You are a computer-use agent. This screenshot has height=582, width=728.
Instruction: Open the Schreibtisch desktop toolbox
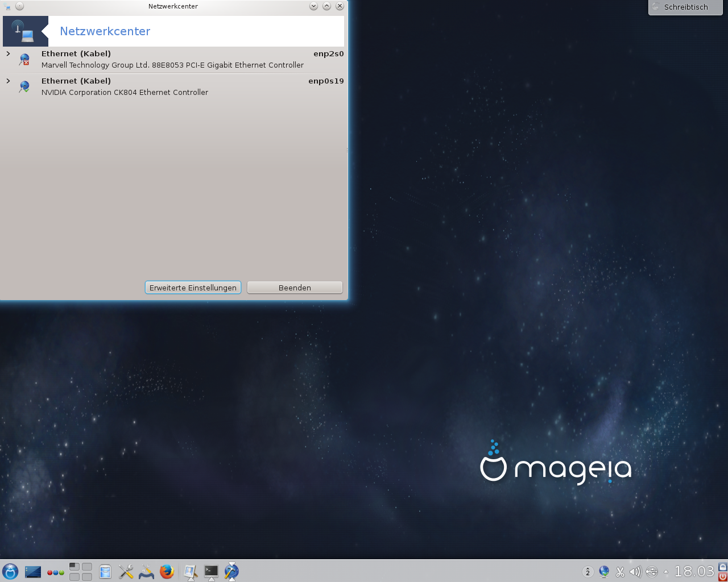pos(685,7)
